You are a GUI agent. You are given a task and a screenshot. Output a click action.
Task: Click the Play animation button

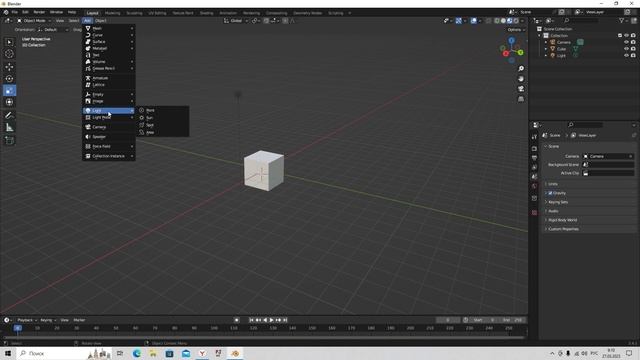(x=271, y=320)
